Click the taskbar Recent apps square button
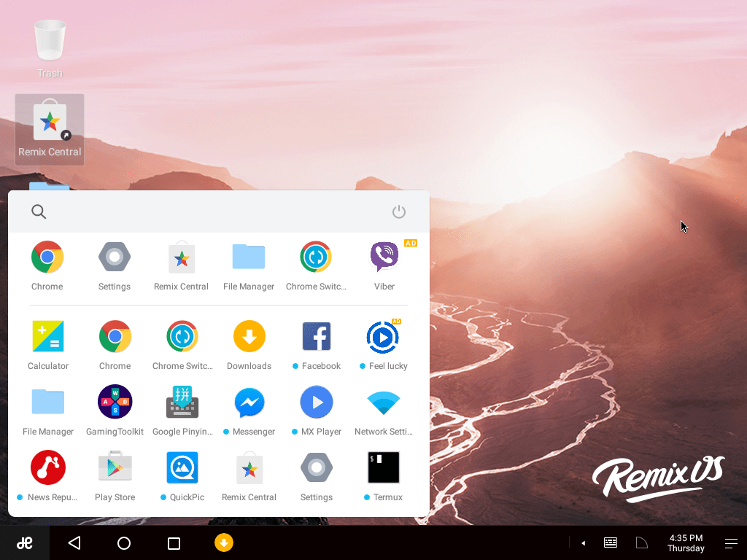Screen dimensions: 747x560 point(174,543)
